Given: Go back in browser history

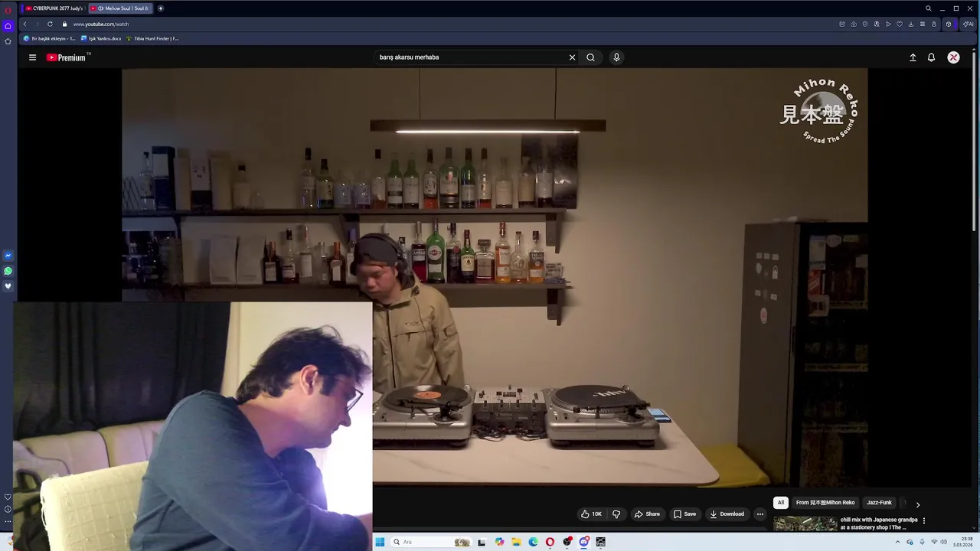Looking at the screenshot, I should coord(24,24).
